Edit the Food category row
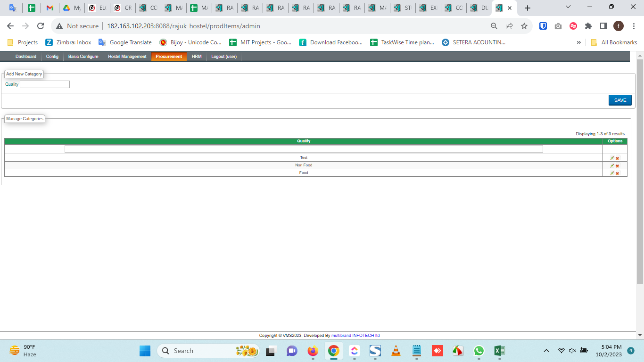This screenshot has width=644, height=362. coord(612,173)
